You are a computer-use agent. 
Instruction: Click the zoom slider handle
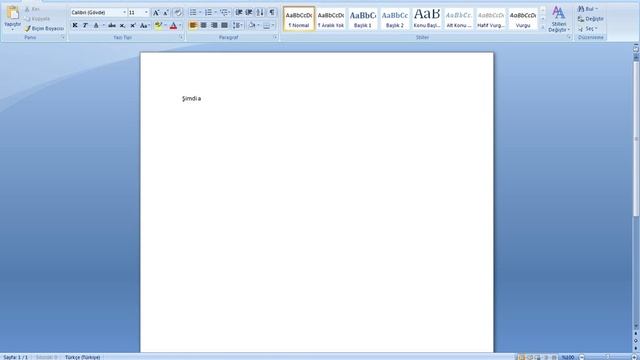pos(607,357)
